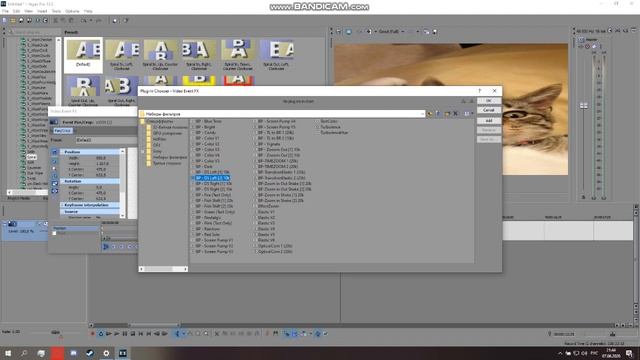Open preview quality Good (Full) dropdown
The width and height of the screenshot is (640, 360).
pos(391,31)
